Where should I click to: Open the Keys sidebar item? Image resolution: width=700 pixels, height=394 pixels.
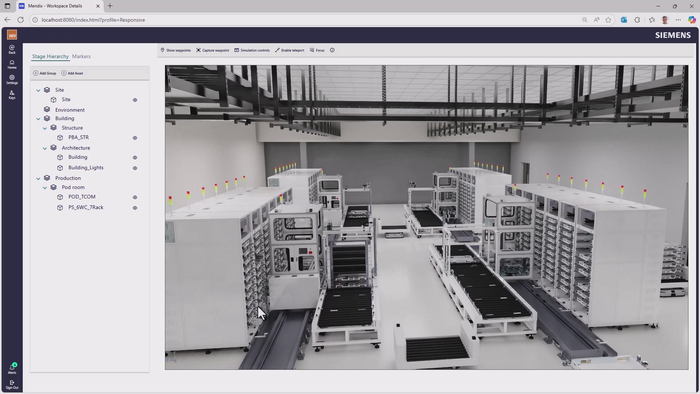pos(12,95)
